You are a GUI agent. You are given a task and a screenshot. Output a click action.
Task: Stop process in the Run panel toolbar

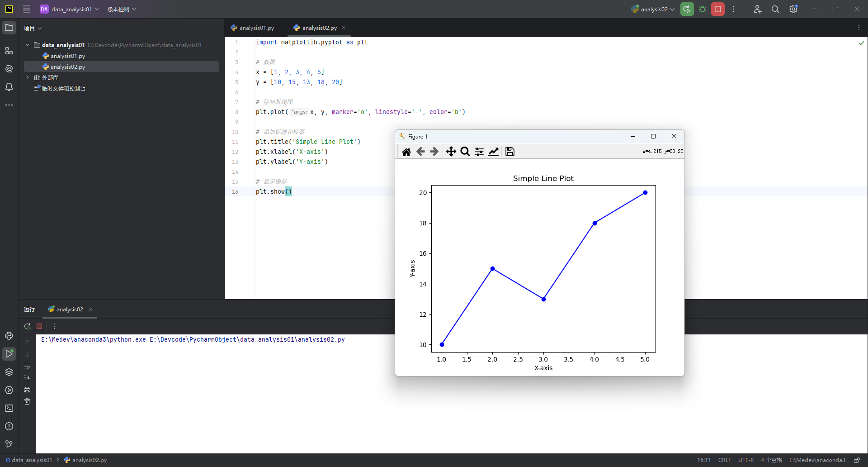(39, 326)
